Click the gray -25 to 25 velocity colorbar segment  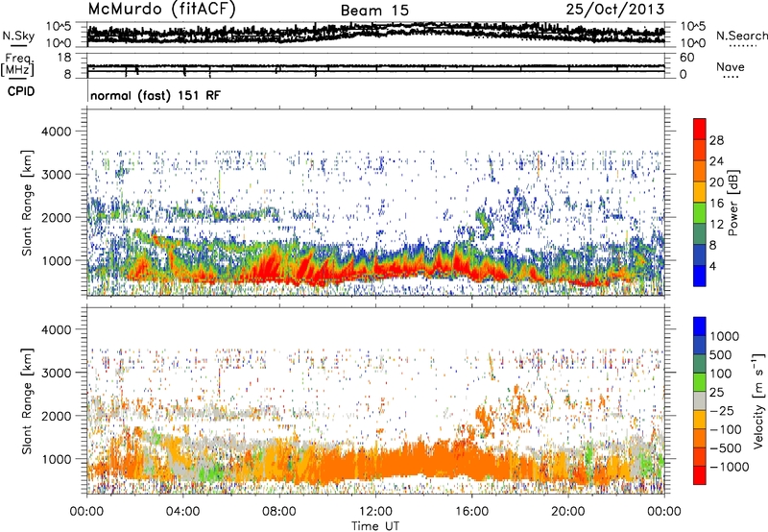coord(700,400)
